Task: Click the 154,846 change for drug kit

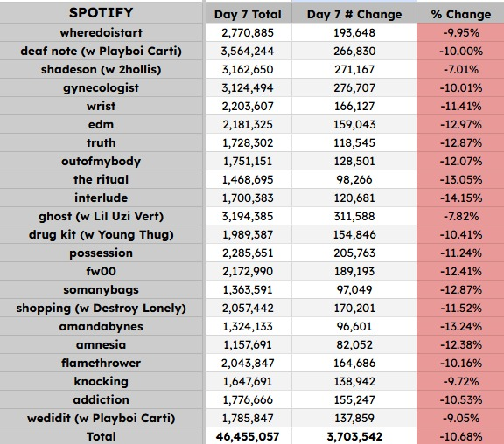Action: pos(354,234)
